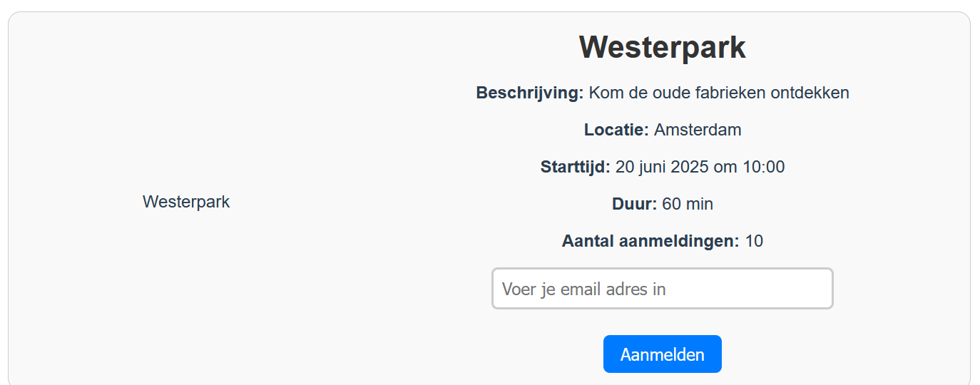This screenshot has height=385, width=980.
Task: Click the Starttijd label
Action: [x=575, y=167]
